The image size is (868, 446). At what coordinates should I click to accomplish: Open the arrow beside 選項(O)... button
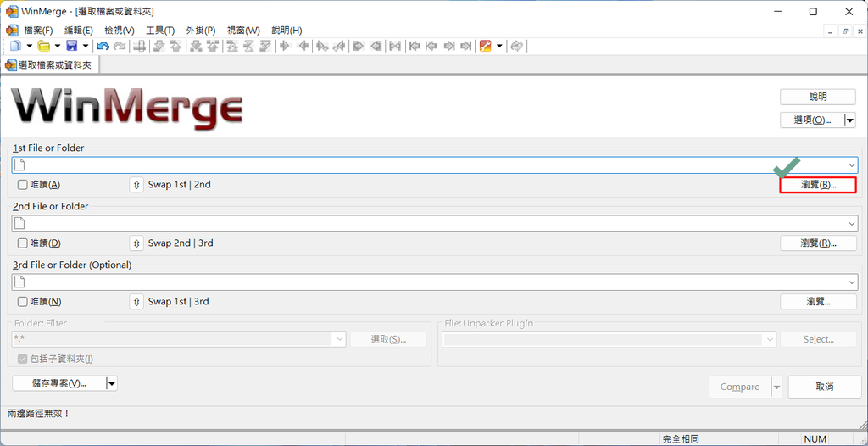coord(850,120)
